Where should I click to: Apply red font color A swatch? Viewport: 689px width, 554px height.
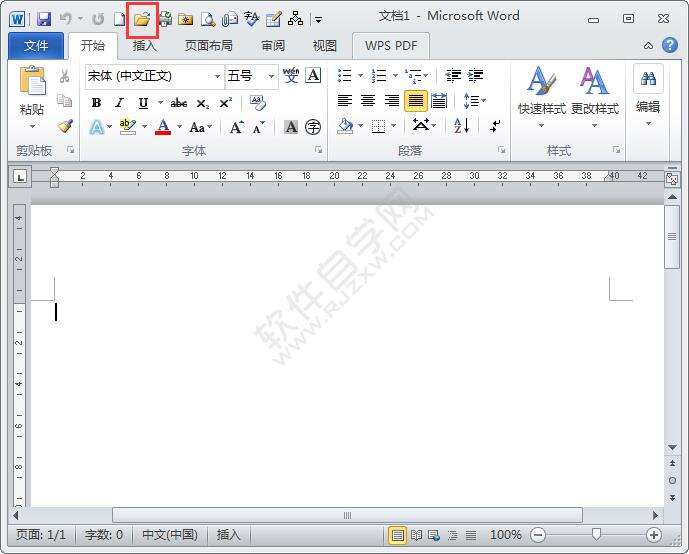tap(163, 127)
